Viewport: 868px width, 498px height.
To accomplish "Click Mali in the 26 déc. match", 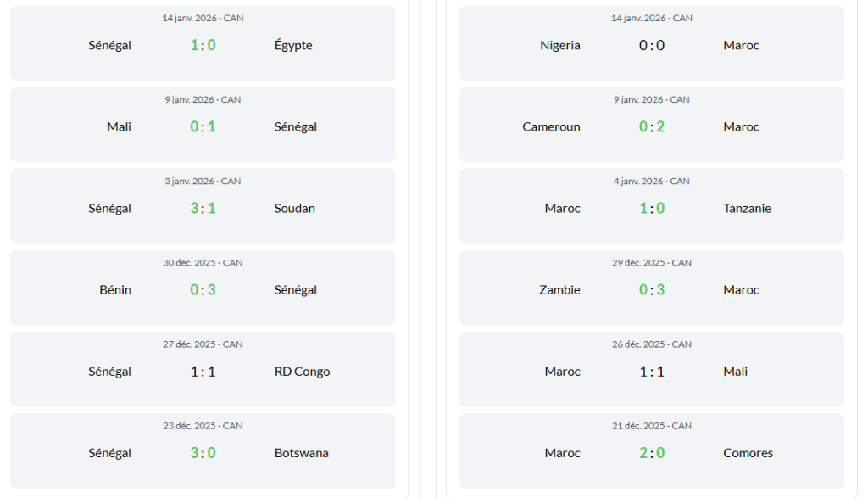I will pyautogui.click(x=736, y=371).
